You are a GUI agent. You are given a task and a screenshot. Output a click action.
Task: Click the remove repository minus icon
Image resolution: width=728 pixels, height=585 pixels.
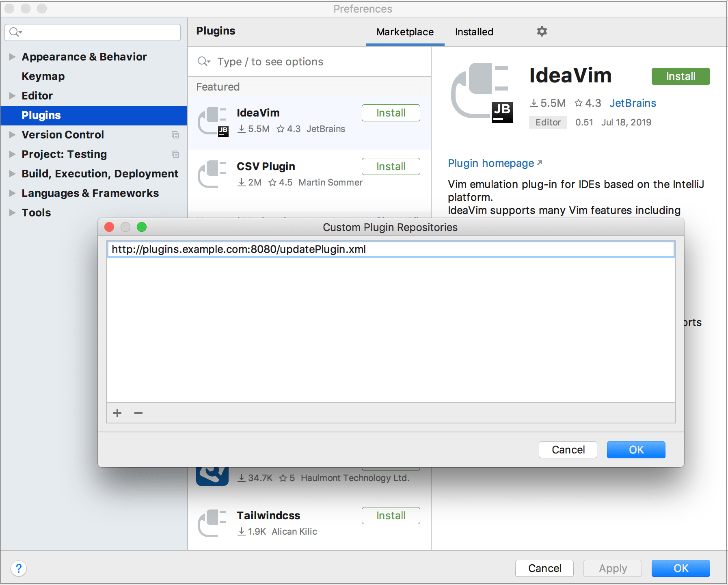138,413
